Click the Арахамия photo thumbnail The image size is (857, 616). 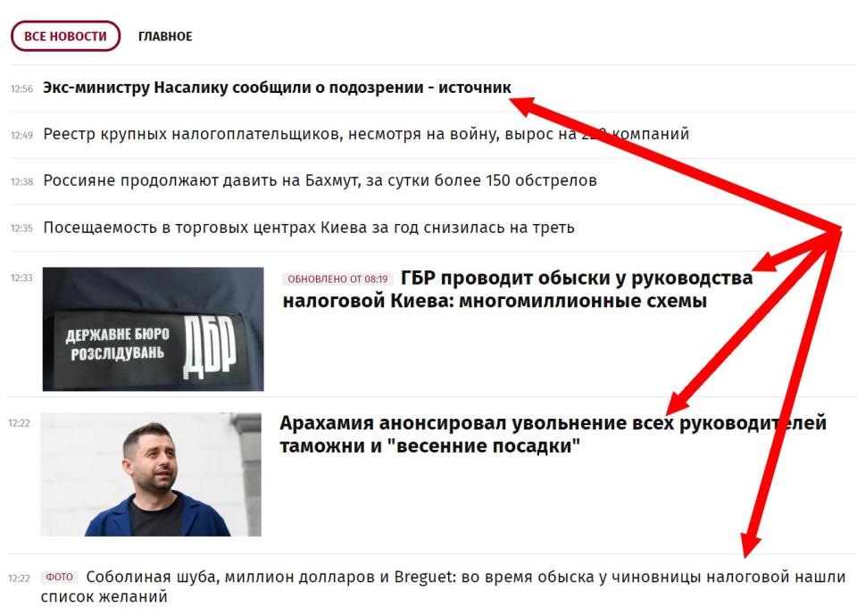tap(151, 474)
